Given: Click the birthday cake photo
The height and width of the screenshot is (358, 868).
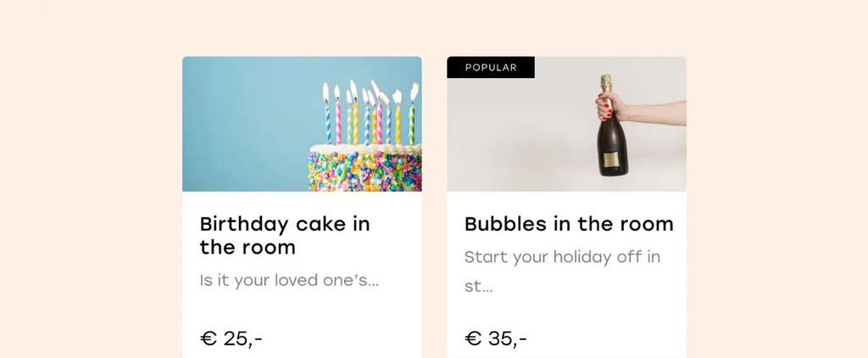Looking at the screenshot, I should pos(302,124).
